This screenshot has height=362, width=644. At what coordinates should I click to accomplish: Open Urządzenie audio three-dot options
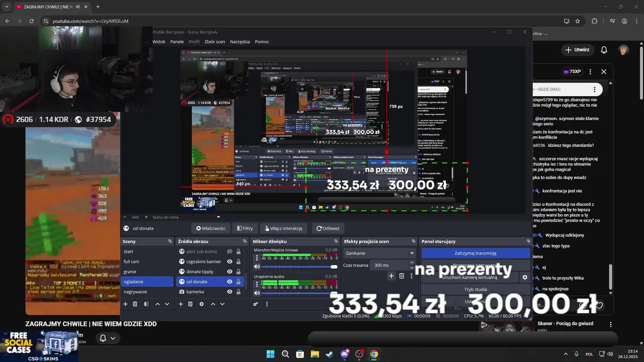(x=257, y=284)
